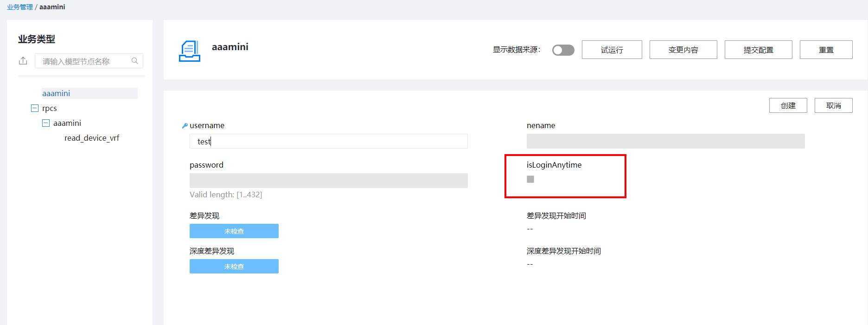Click the aaamini document icon
This screenshot has width=868, height=325.
[189, 51]
